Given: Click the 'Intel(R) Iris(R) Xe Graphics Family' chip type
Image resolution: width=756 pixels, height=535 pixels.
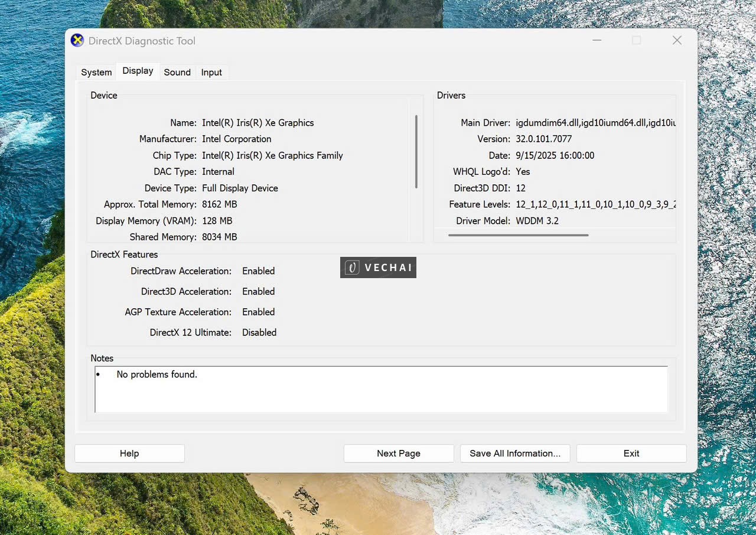Looking at the screenshot, I should [x=272, y=155].
